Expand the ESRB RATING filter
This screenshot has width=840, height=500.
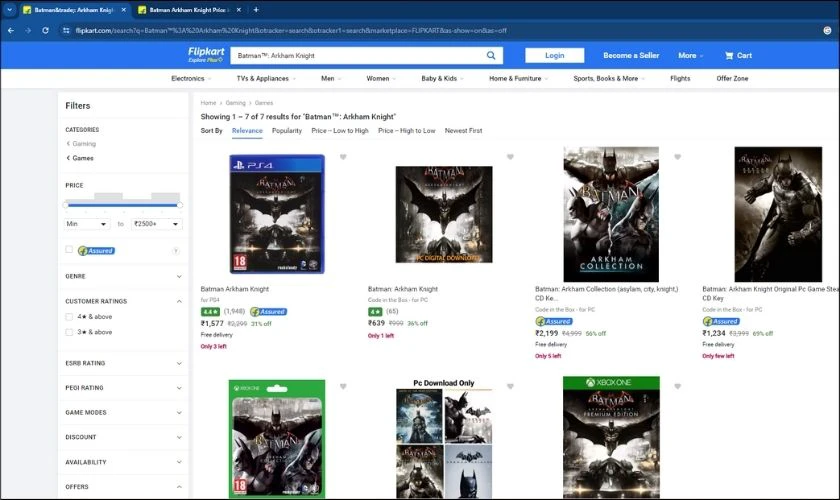[x=123, y=363]
